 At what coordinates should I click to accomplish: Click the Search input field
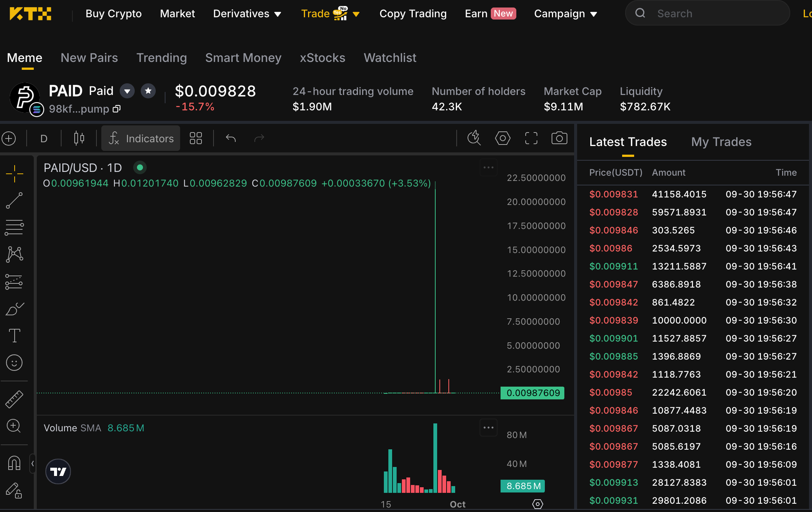click(x=708, y=13)
